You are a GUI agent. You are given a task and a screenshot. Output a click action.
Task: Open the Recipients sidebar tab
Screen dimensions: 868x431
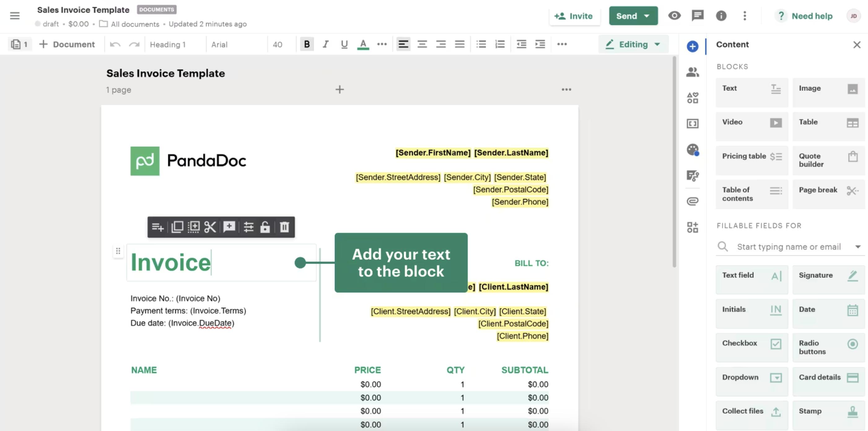click(x=692, y=72)
